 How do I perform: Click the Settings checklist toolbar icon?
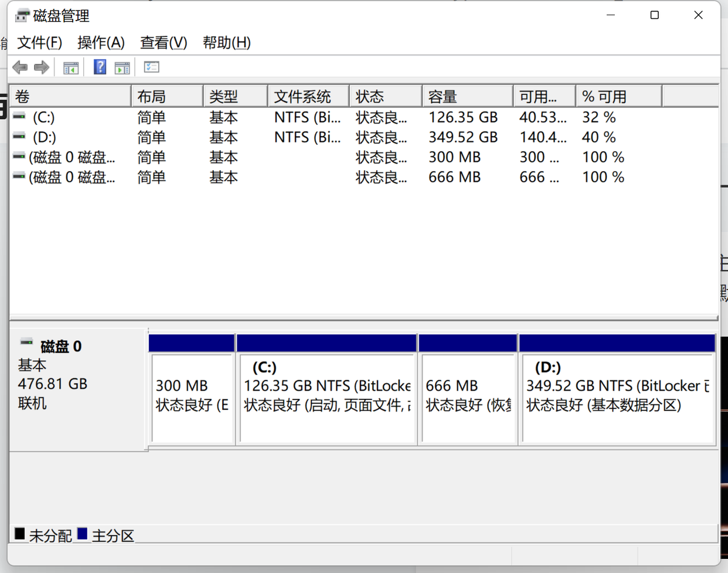pyautogui.click(x=151, y=67)
